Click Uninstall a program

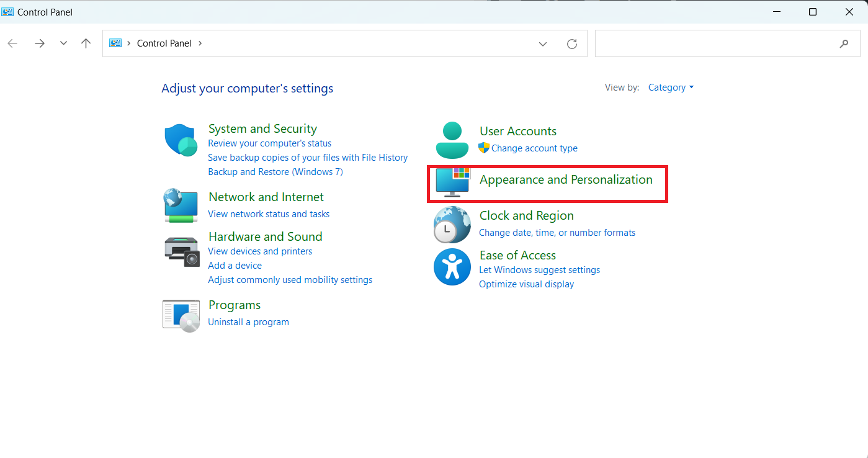click(x=248, y=322)
